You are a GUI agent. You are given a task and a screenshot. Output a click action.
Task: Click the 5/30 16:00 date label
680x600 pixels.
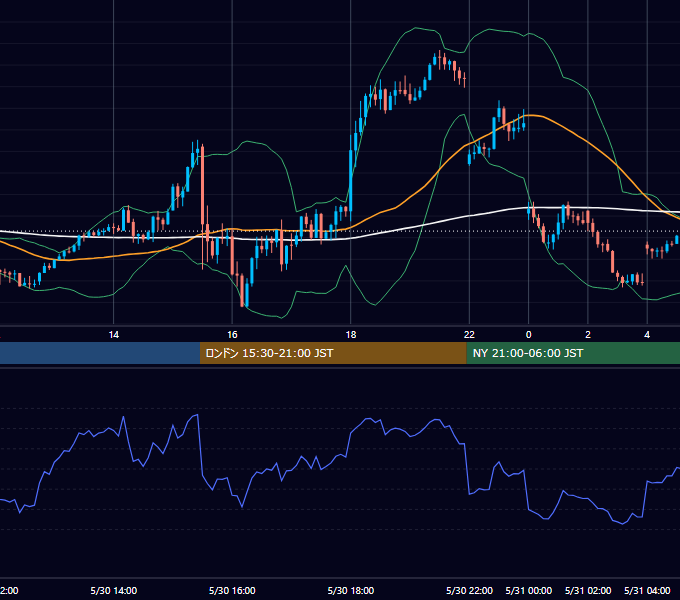pyautogui.click(x=232, y=590)
